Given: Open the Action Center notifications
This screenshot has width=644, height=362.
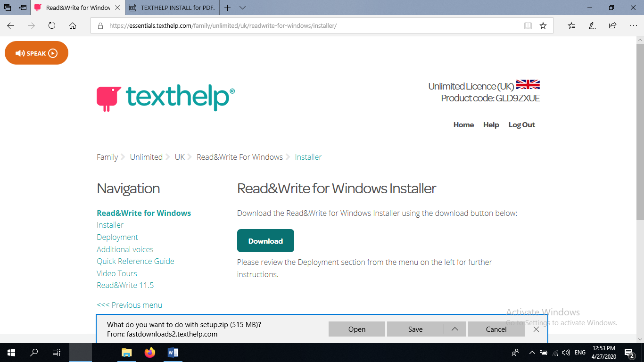Looking at the screenshot, I should [x=629, y=353].
